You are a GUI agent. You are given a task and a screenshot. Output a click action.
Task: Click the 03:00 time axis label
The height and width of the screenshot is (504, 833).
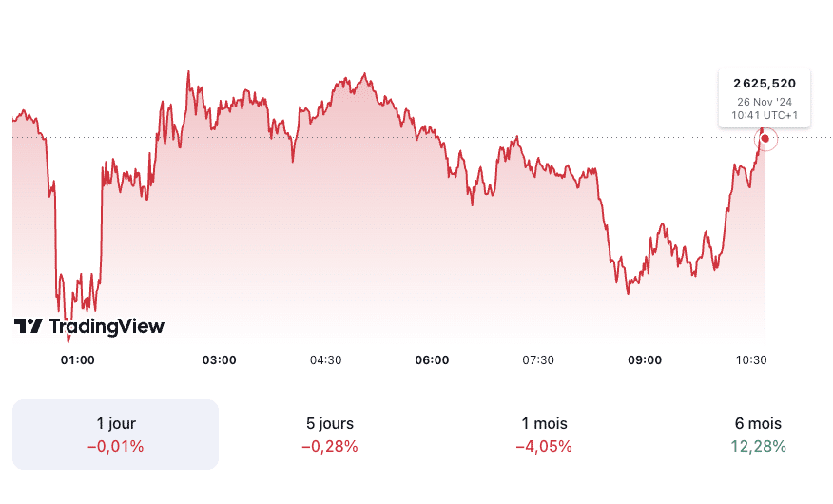coord(220,360)
